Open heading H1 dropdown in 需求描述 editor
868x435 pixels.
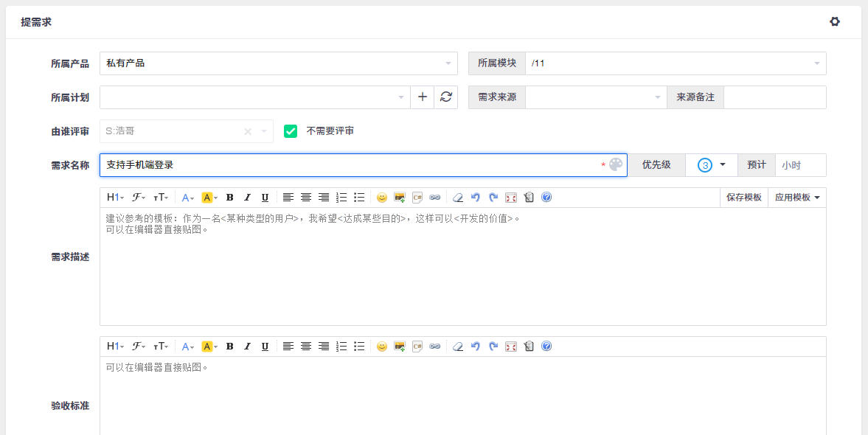115,197
